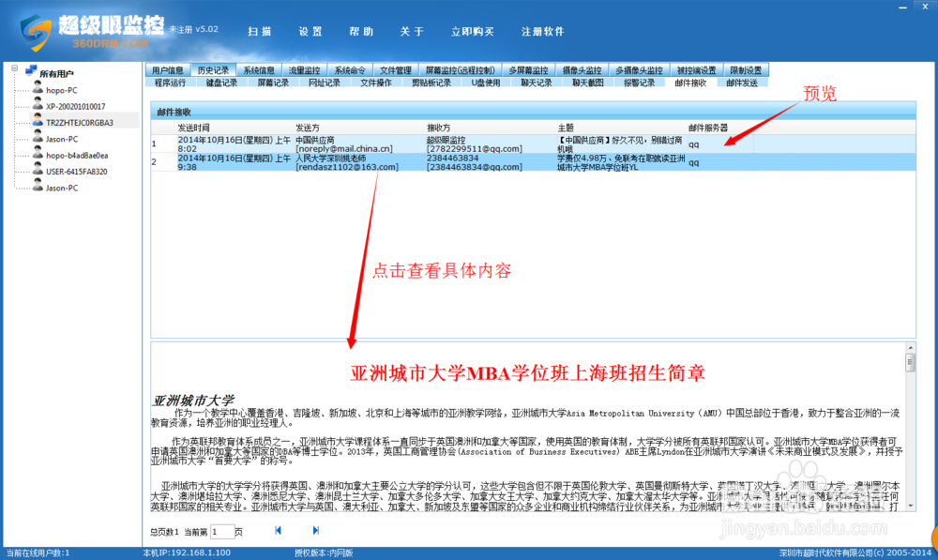Click the 授权版本:内网版 status text
Screen dimensions: 938x560
324,552
